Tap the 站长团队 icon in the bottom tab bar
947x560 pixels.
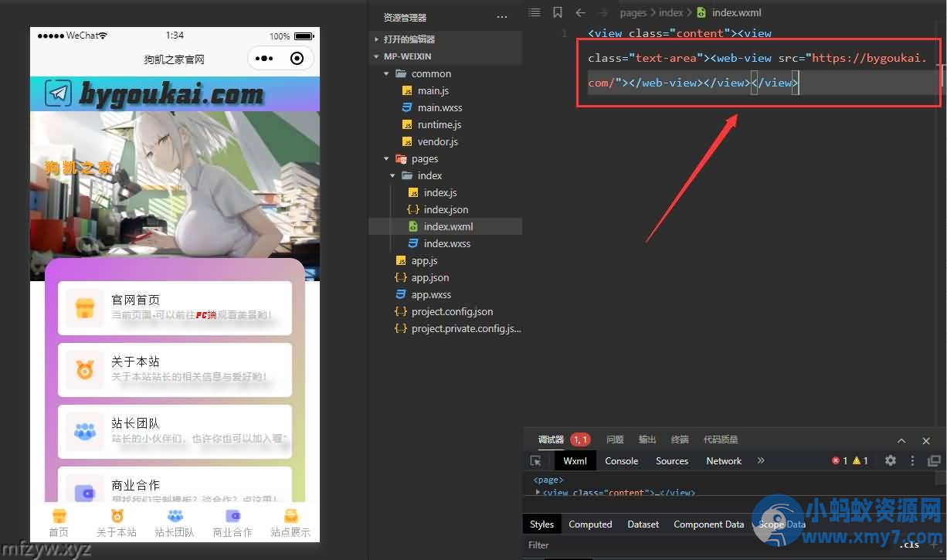click(x=175, y=516)
